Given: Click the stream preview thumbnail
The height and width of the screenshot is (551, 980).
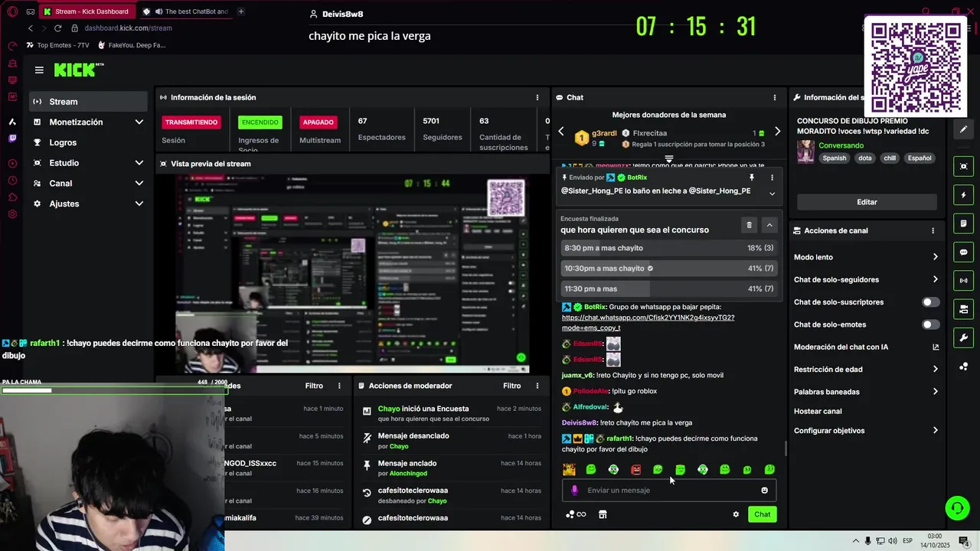Looking at the screenshot, I should 352,272.
